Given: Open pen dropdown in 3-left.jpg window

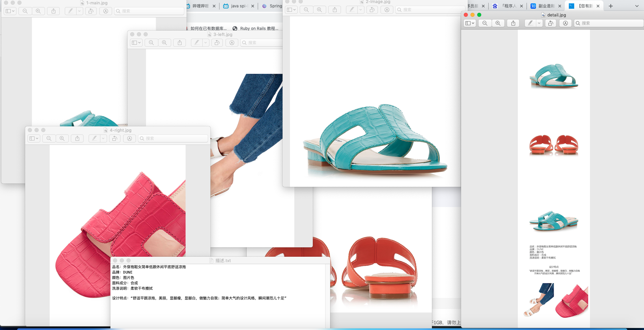Looking at the screenshot, I should point(206,43).
